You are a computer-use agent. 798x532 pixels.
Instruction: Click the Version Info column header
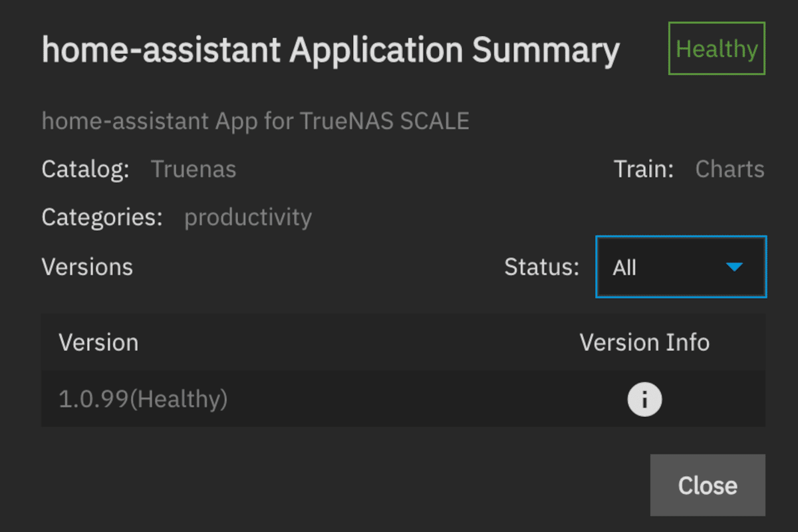tap(644, 342)
